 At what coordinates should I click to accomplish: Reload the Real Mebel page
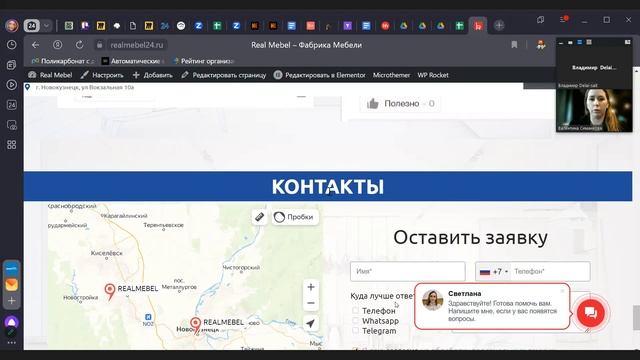[x=79, y=45]
